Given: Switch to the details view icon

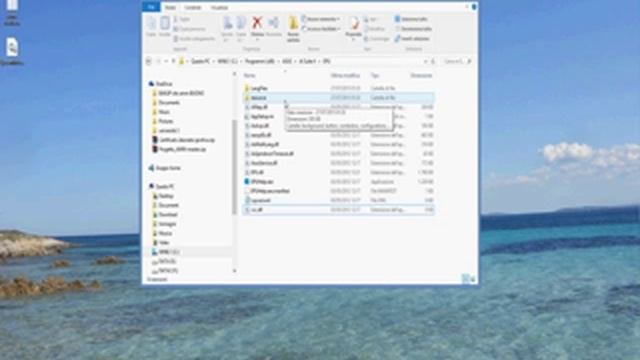Looking at the screenshot, I should click(465, 279).
